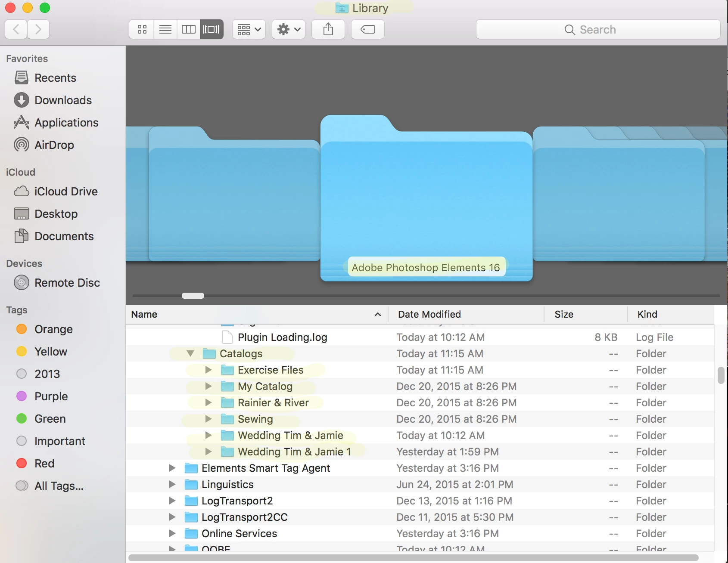Viewport: 728px width, 563px height.
Task: Click the Cover Flow scrubber handle
Action: 193,296
